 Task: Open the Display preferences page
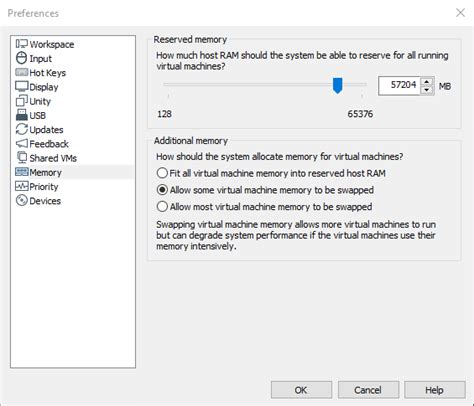coord(44,87)
